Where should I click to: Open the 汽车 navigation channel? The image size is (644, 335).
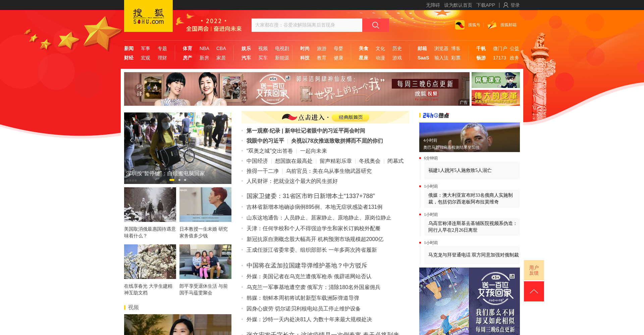coord(246,58)
